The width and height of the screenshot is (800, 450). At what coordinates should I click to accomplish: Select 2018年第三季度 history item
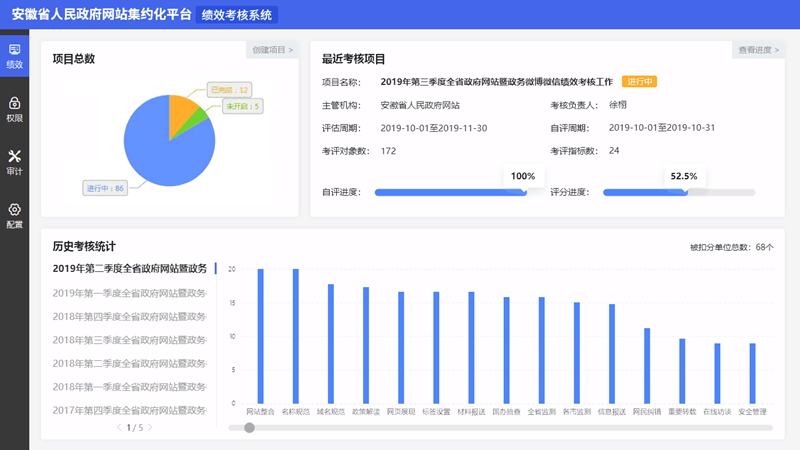130,340
